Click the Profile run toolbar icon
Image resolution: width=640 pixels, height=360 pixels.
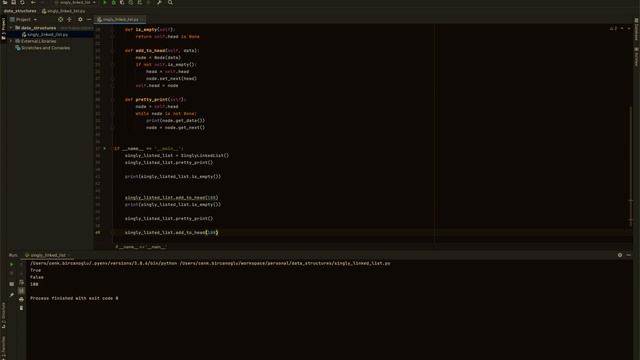click(x=131, y=2)
